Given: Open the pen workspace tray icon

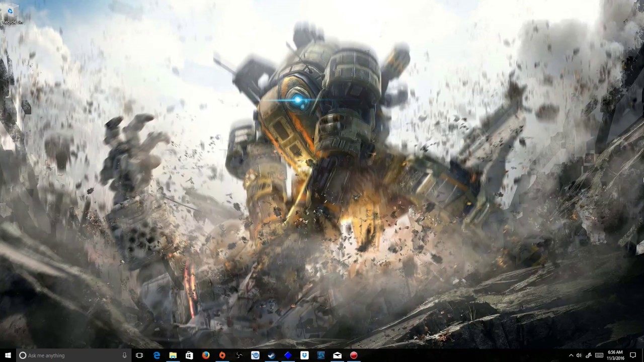Looking at the screenshot, I should pos(588,355).
